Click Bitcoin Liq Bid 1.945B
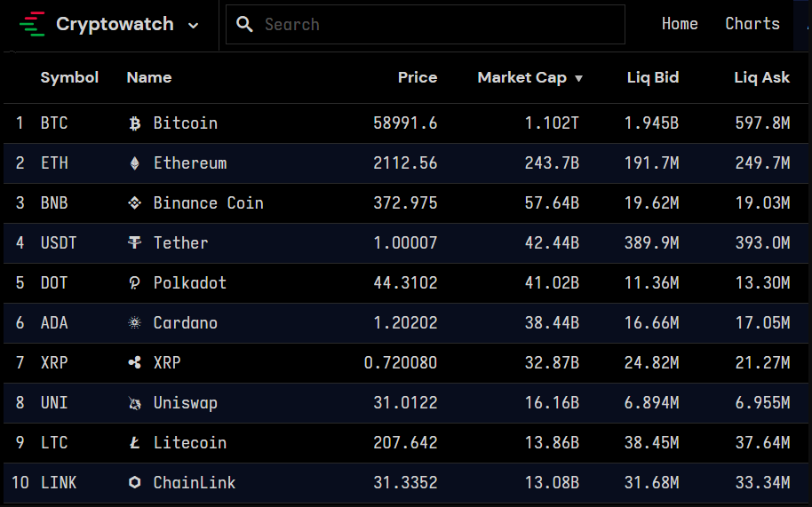The image size is (812, 507). pos(651,123)
